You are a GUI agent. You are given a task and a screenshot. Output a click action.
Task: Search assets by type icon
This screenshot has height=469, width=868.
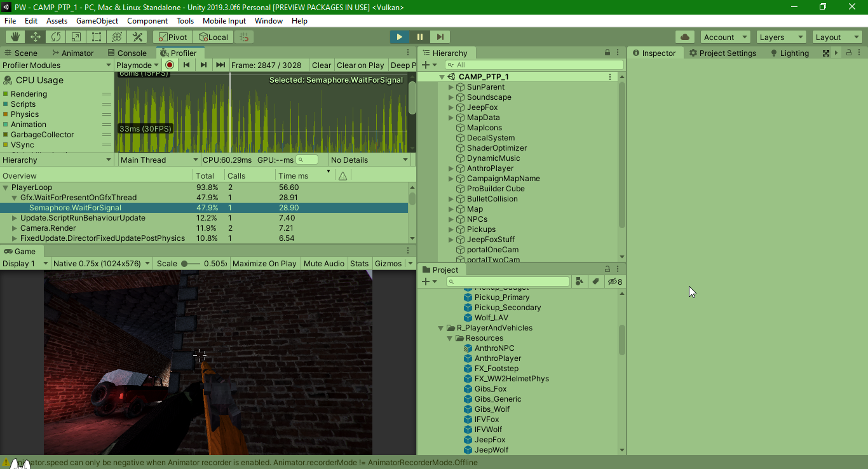pyautogui.click(x=580, y=282)
